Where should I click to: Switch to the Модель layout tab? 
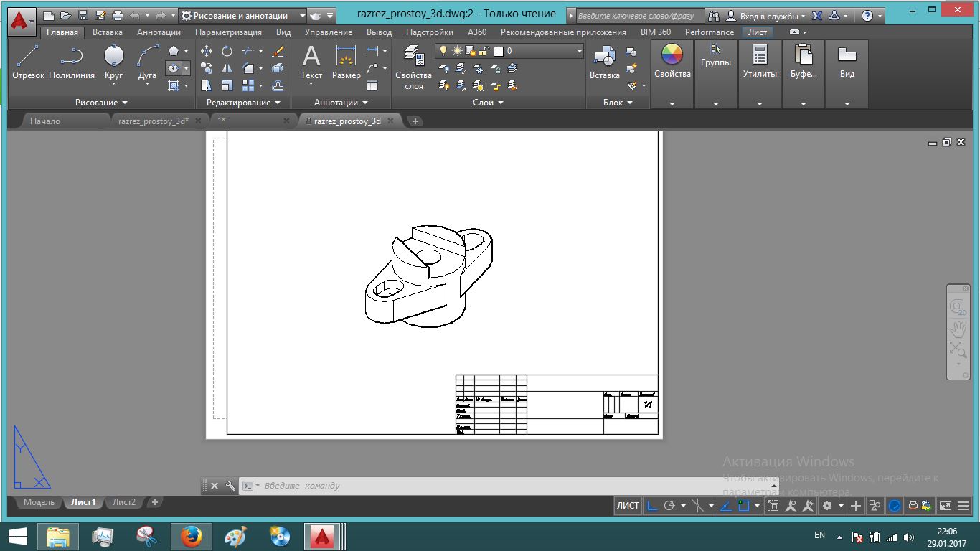(x=39, y=502)
